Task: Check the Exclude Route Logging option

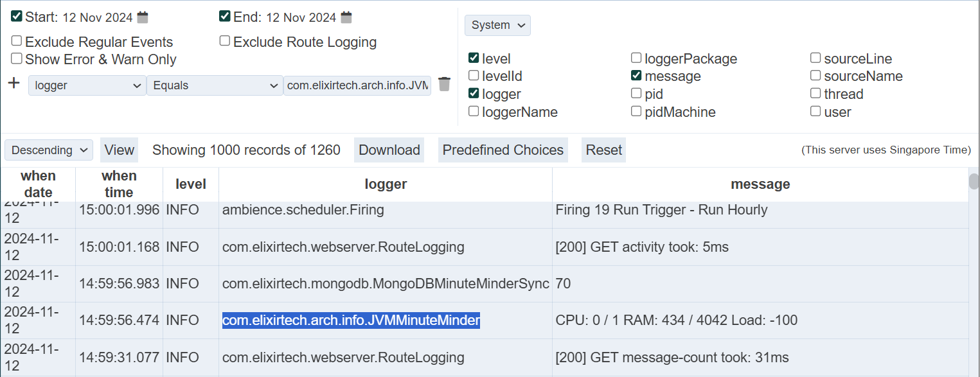Action: click(x=225, y=41)
